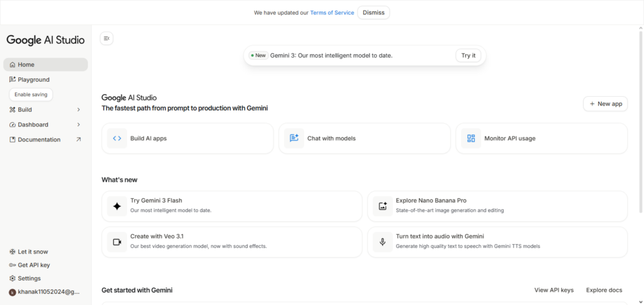This screenshot has width=644, height=305.
Task: Click the green New badge on the banner
Action: point(258,55)
